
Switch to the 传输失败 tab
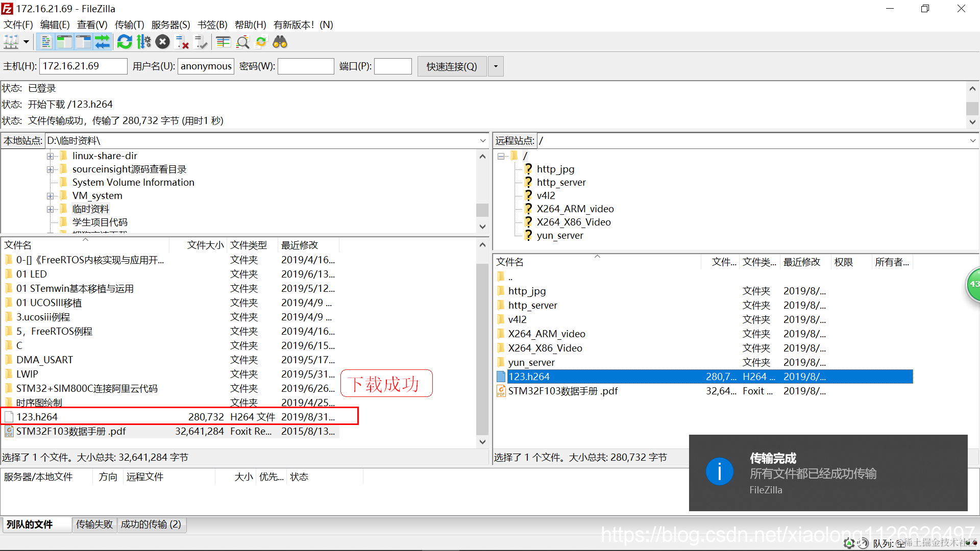click(x=94, y=524)
